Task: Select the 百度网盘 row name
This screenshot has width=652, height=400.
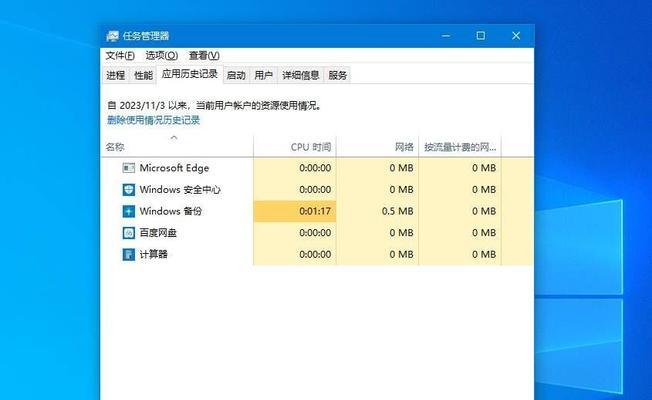Action: [158, 233]
